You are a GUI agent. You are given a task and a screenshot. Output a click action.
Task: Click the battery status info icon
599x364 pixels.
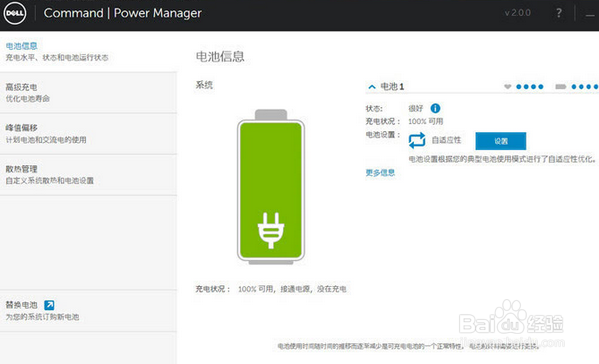[x=435, y=108]
